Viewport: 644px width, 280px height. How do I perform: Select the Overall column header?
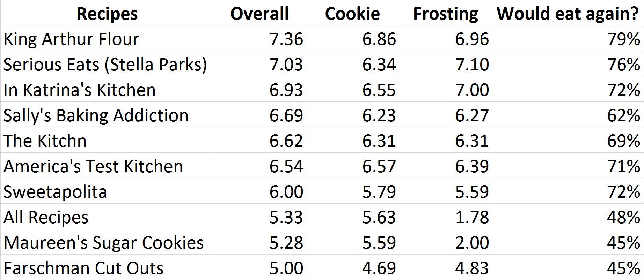coord(259,13)
